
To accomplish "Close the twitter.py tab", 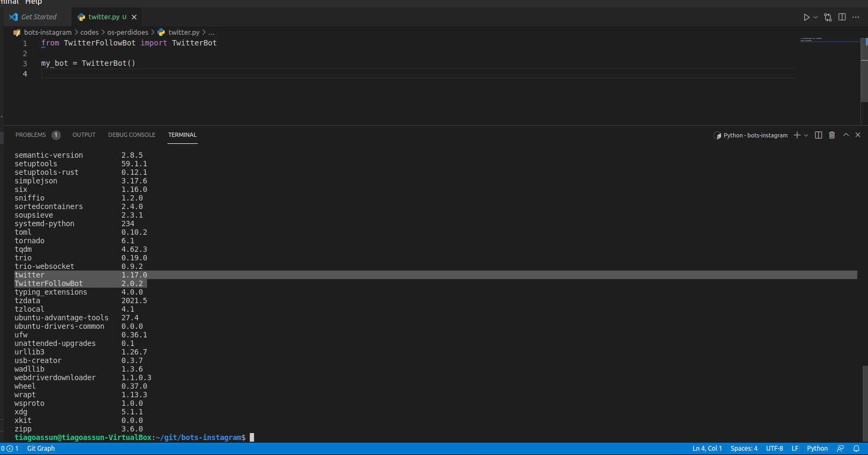I will click(134, 17).
